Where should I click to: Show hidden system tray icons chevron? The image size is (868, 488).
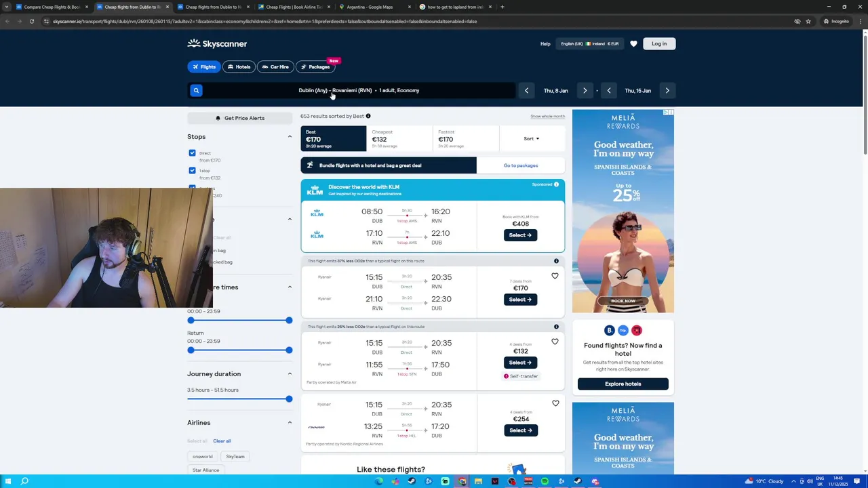(x=793, y=481)
